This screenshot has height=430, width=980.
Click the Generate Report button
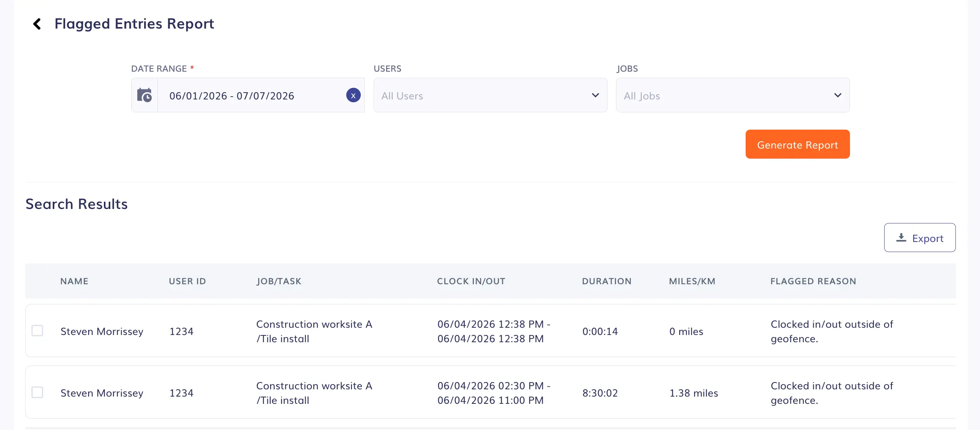(797, 144)
